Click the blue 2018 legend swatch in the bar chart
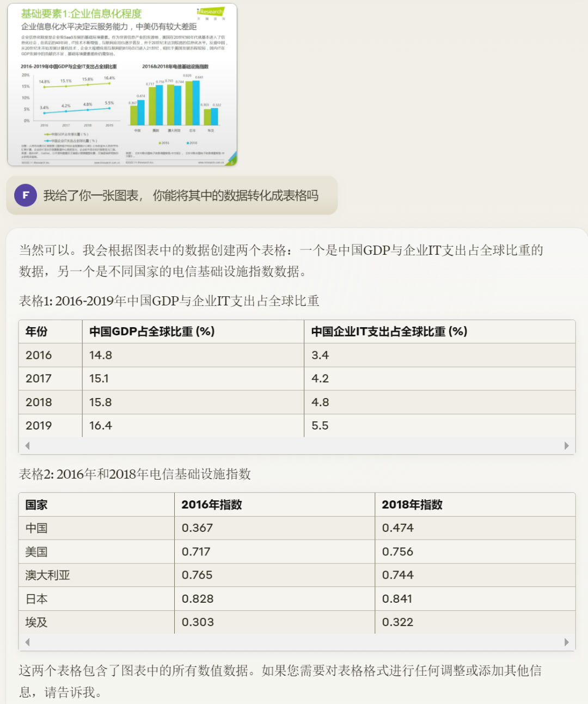This screenshot has height=704, width=588. 187,142
